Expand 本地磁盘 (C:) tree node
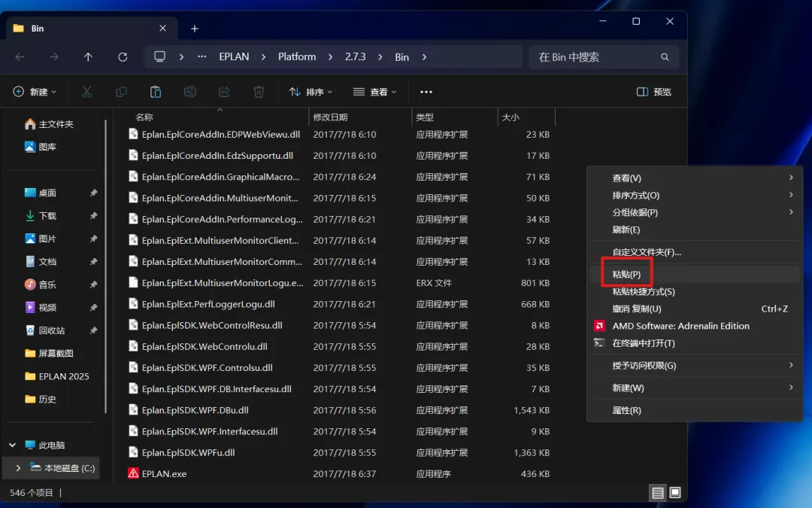The width and height of the screenshot is (812, 508). point(18,468)
